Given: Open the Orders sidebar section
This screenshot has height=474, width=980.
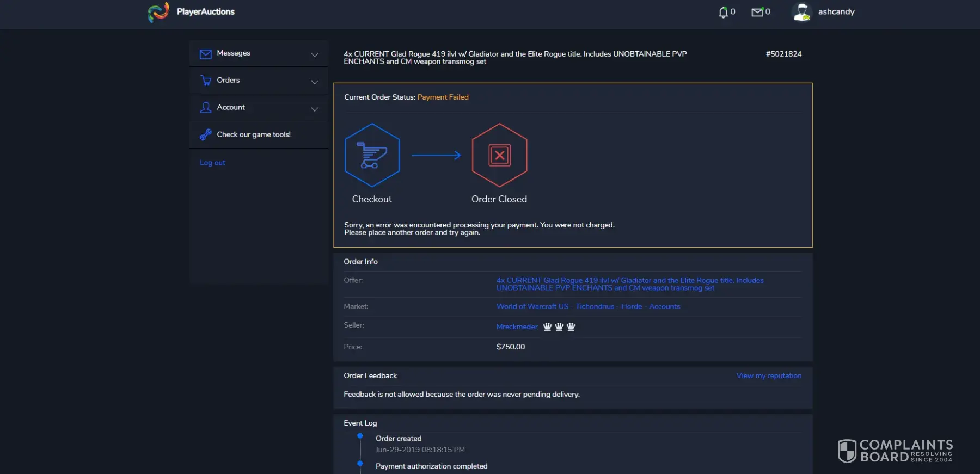Looking at the screenshot, I should coord(228,81).
